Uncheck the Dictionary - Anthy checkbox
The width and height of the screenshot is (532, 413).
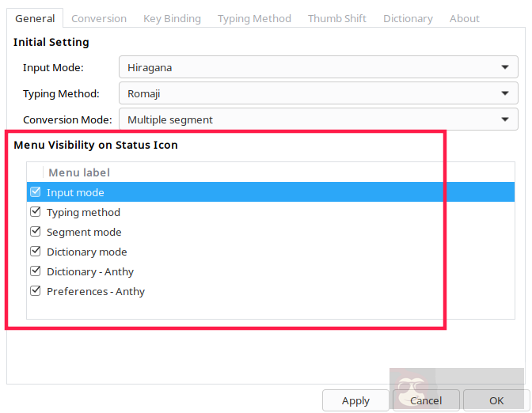[35, 271]
